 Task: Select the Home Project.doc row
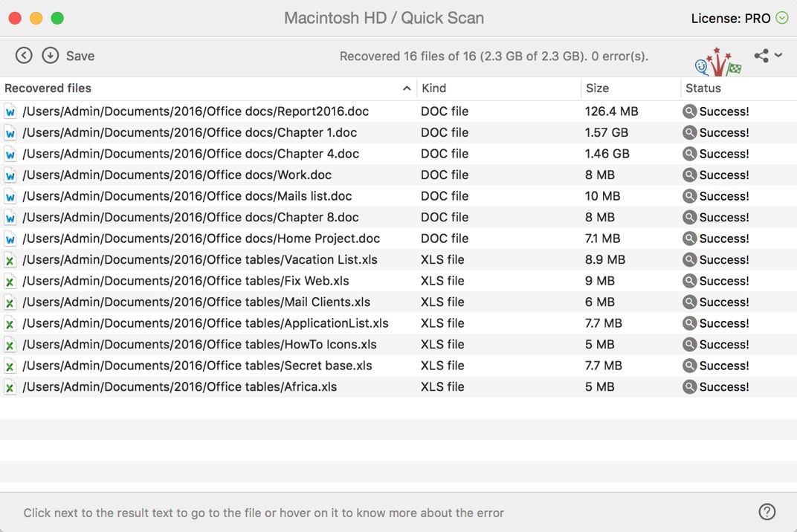(398, 239)
